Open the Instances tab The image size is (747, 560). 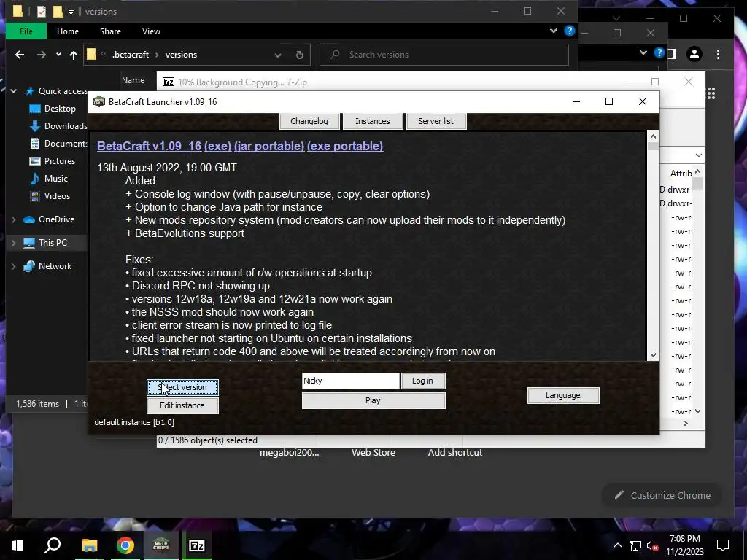(x=373, y=121)
